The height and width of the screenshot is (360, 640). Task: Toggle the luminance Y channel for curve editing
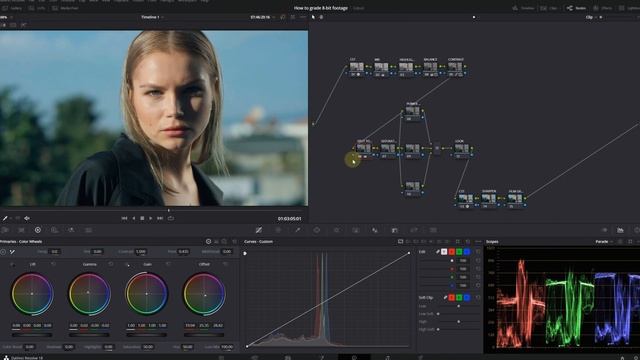click(x=444, y=252)
